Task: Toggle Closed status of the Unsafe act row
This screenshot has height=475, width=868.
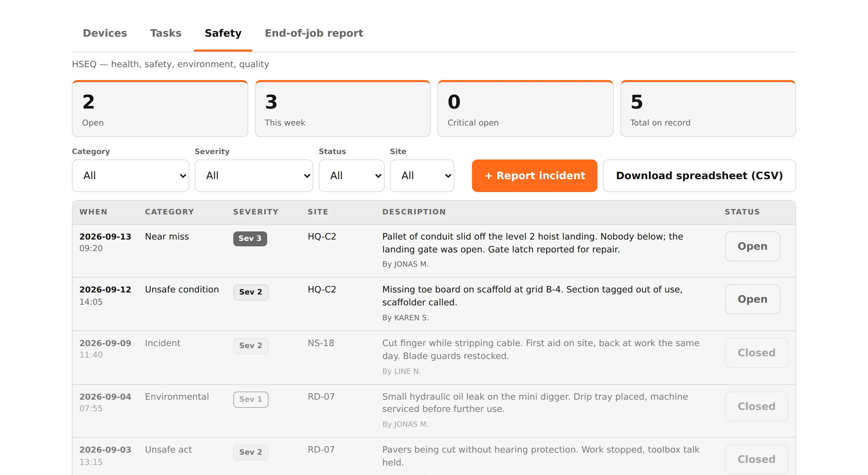Action: click(757, 459)
